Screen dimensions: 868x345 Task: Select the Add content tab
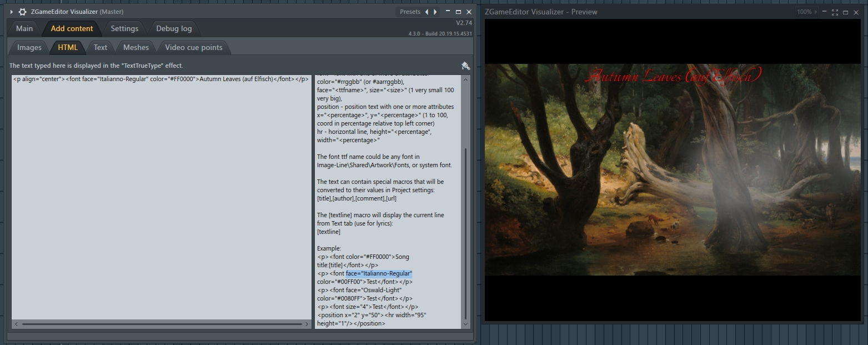72,28
